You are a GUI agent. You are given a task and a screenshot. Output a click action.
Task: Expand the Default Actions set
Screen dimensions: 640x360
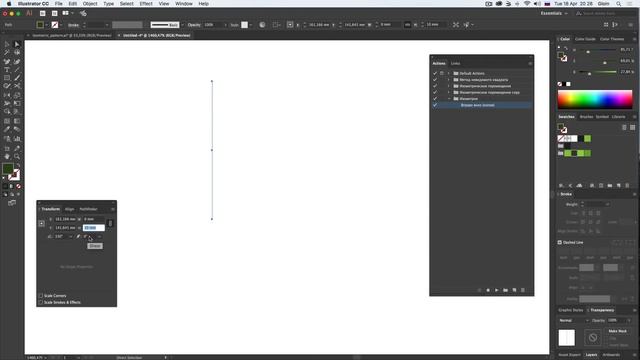(449, 73)
